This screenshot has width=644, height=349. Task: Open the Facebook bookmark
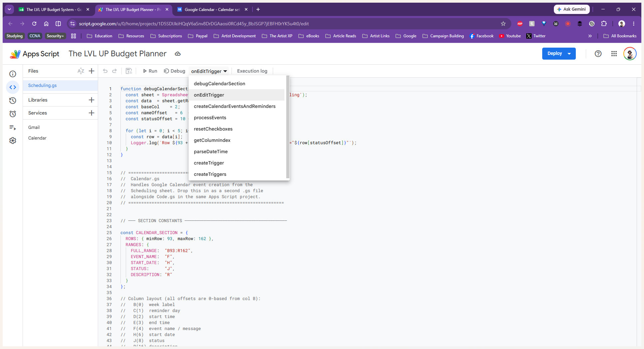(481, 36)
